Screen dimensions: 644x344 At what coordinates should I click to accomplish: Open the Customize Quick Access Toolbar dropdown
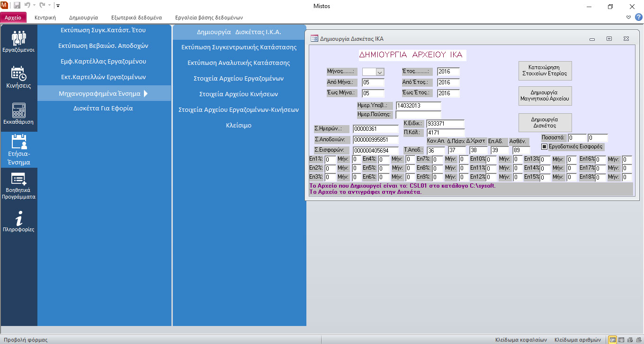[x=58, y=6]
